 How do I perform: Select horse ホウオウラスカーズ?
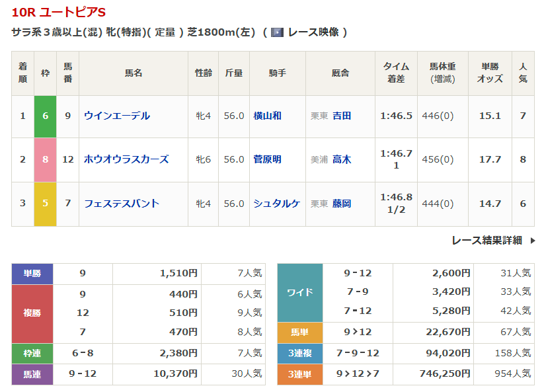[126, 159]
